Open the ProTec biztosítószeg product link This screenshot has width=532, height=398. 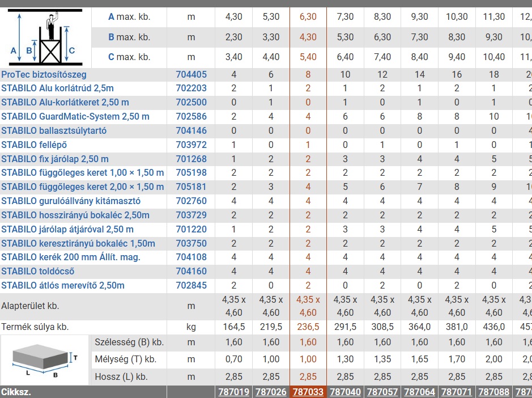[x=44, y=75]
